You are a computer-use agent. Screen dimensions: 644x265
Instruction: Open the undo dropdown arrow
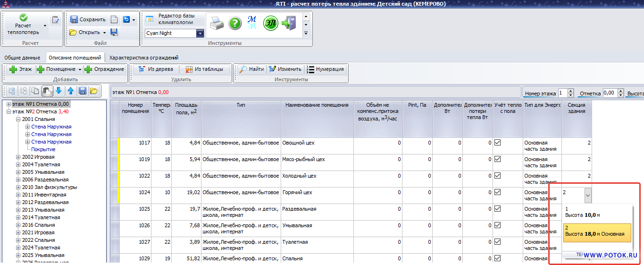tap(134, 20)
